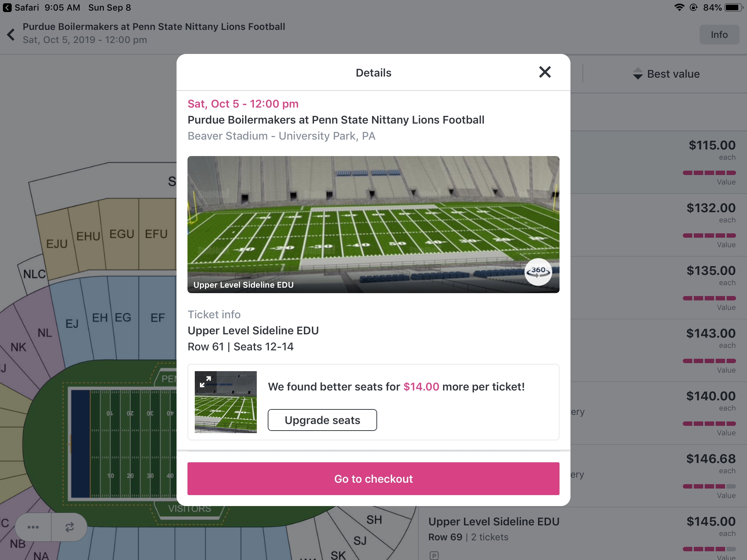The height and width of the screenshot is (560, 747).
Task: Select the $146.68 ticket listing
Action: (659, 476)
